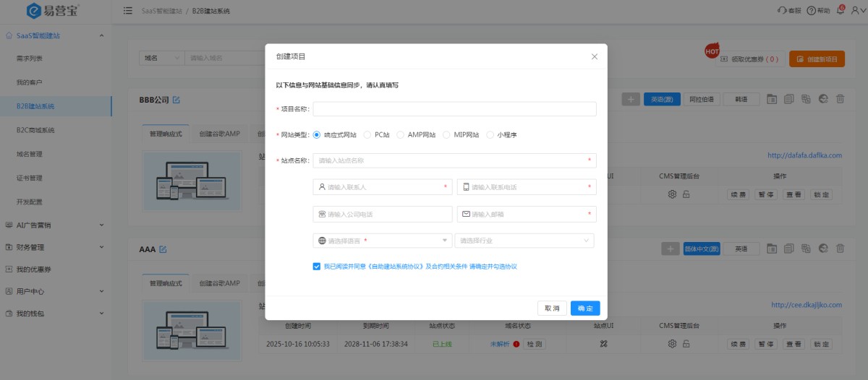Image resolution: width=868 pixels, height=380 pixels.
Task: Expand the 财务管理 menu group
Action: (x=56, y=247)
